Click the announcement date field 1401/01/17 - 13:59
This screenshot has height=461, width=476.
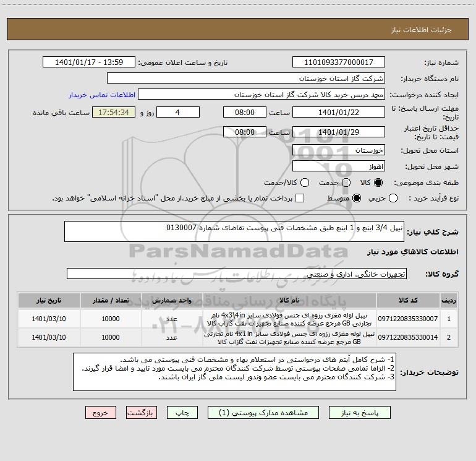(x=89, y=62)
